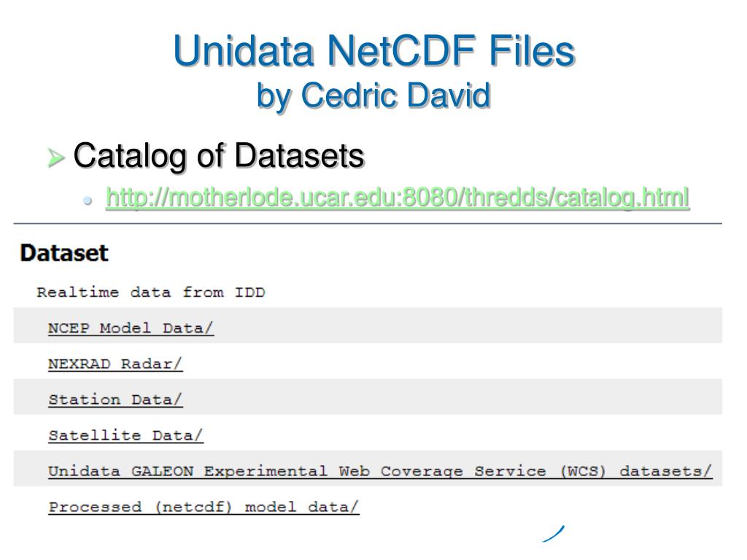
Task: Click the gray row containing NCEP Model Data
Action: click(368, 325)
